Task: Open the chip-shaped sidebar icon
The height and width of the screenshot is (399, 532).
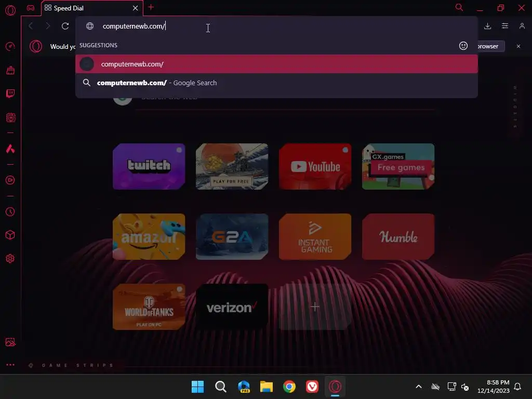Action: [x=10, y=118]
